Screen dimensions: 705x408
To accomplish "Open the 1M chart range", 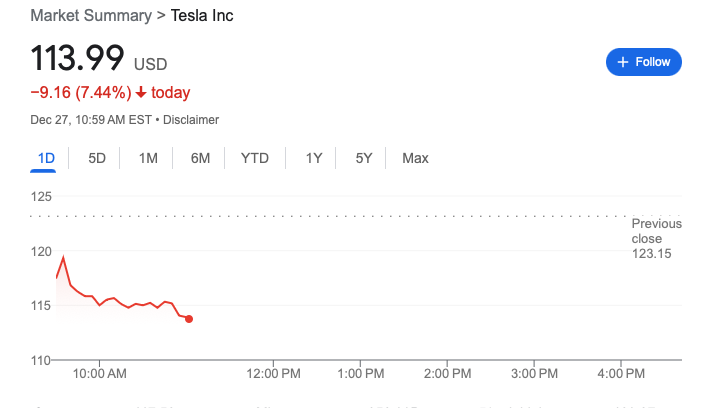I will (148, 158).
